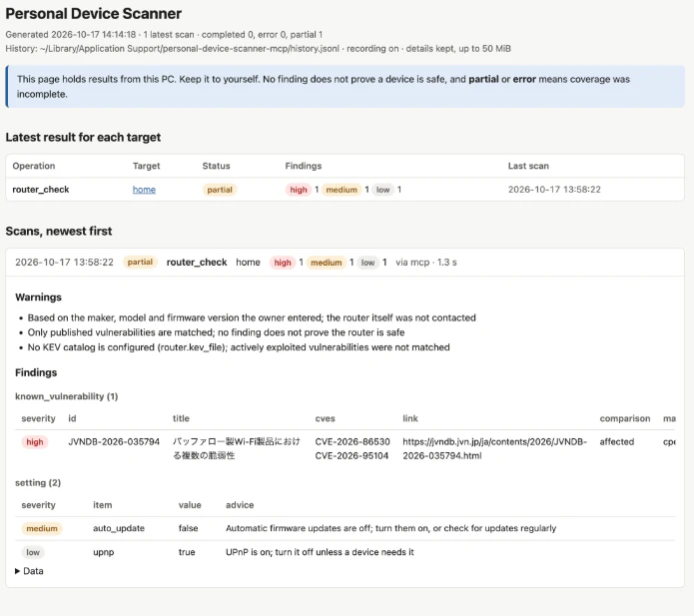Viewport: 694px width, 616px height.
Task: Select router_check in the Operation column
Action: pos(41,190)
